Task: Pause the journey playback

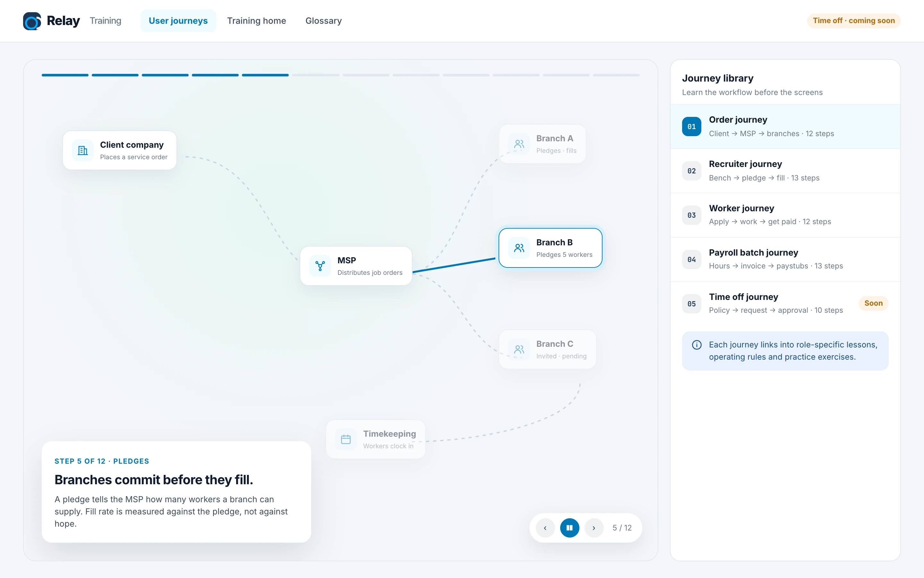Action: pyautogui.click(x=569, y=528)
